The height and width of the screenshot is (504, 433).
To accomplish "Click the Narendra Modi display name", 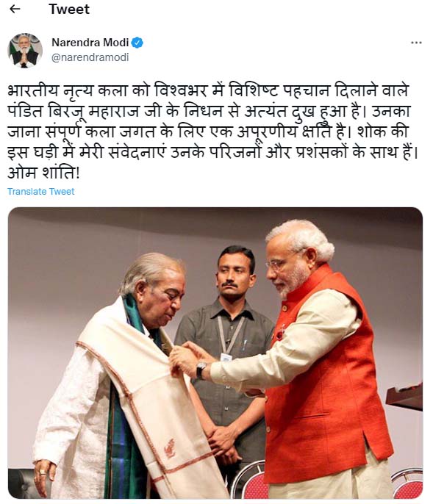I will coord(90,43).
